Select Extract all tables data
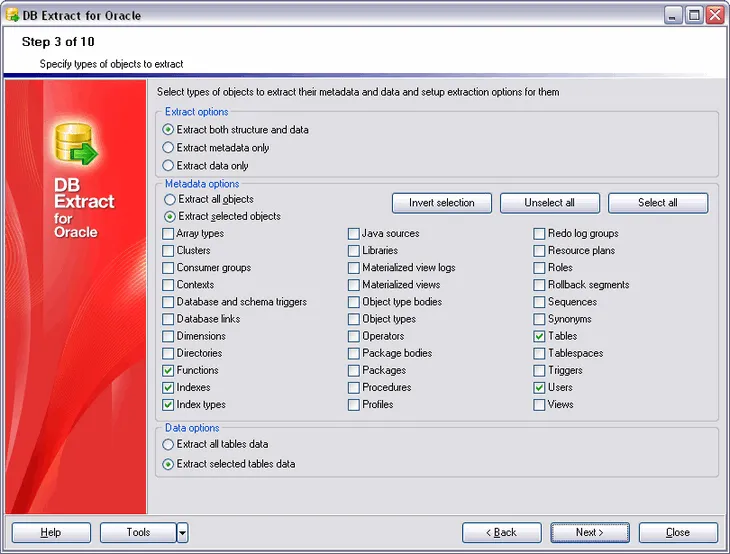730x554 pixels. (x=168, y=444)
